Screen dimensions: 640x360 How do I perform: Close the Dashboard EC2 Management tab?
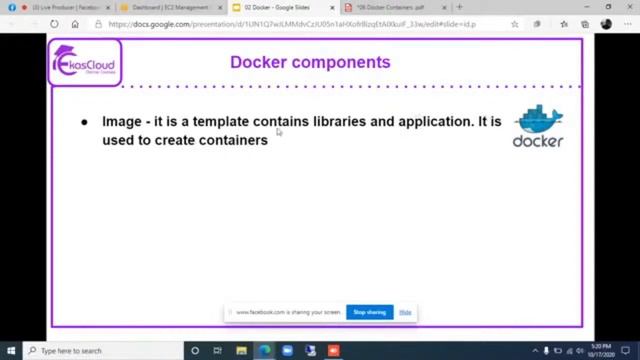[x=220, y=7]
